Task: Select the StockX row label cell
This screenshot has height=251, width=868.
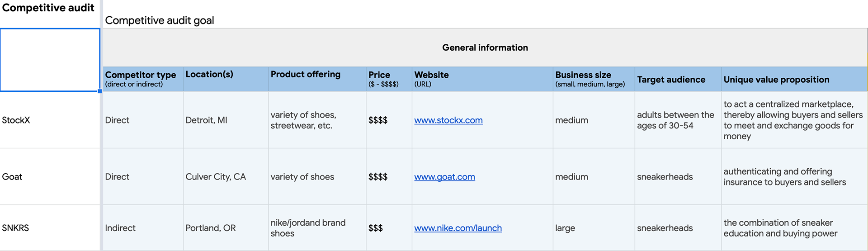Action: [x=49, y=120]
